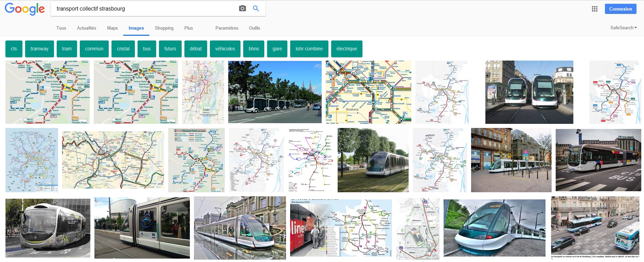This screenshot has height=262, width=644.
Task: Open the multicolor grid network map in first row
Action: click(x=369, y=92)
